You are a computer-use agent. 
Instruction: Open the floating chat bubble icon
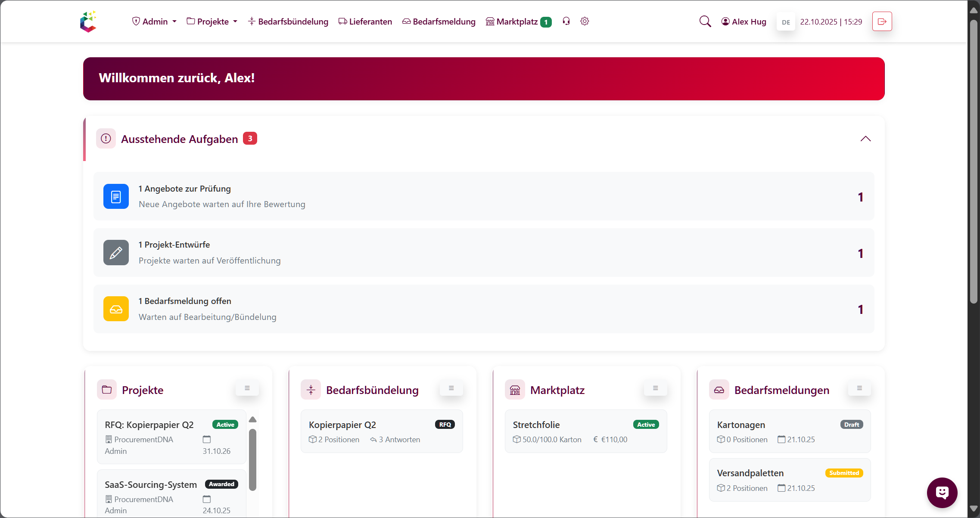point(942,493)
